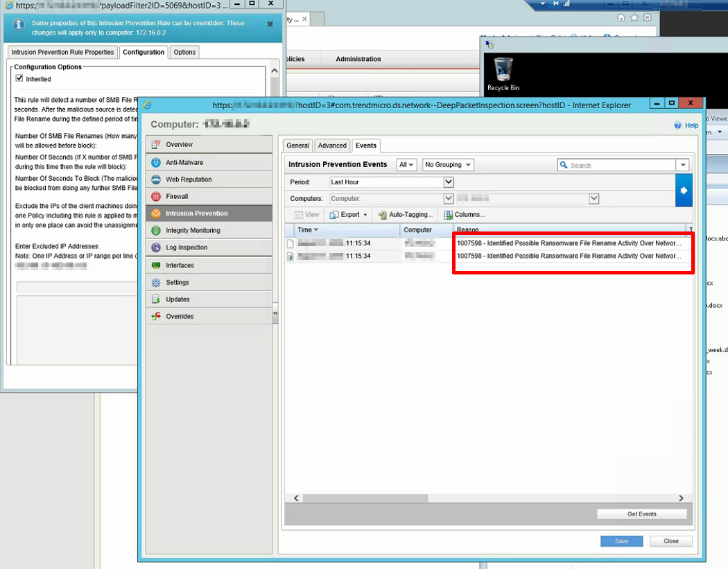Image resolution: width=728 pixels, height=569 pixels.
Task: Click the Recycle Bin desktop icon
Action: 503,73
